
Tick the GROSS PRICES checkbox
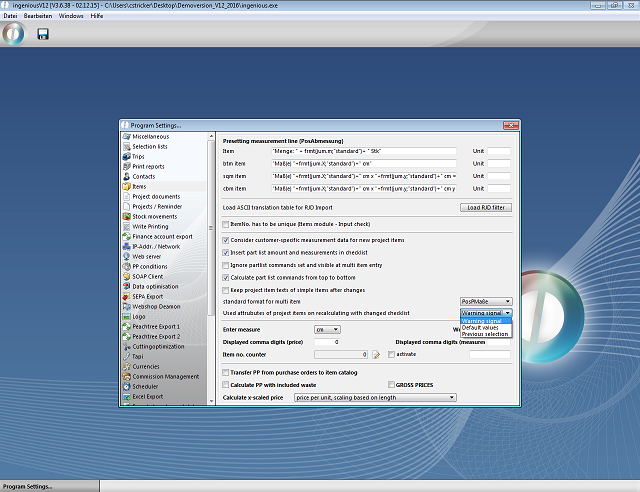coord(390,385)
